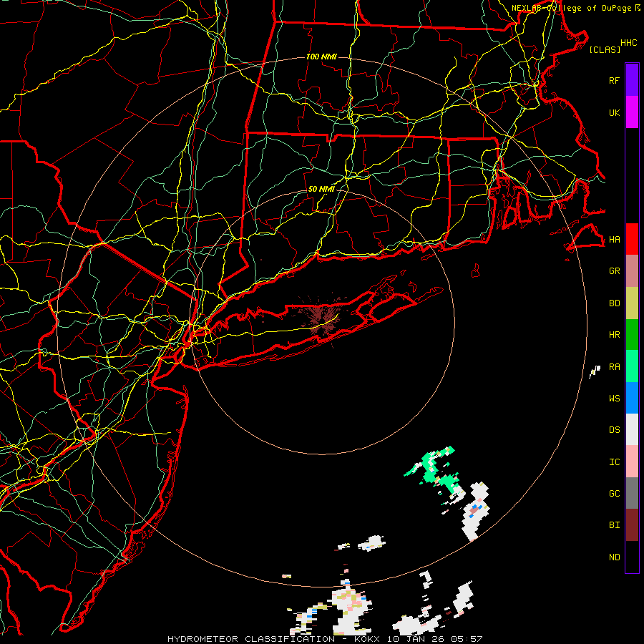Click the white DS legend swatch

[632, 429]
